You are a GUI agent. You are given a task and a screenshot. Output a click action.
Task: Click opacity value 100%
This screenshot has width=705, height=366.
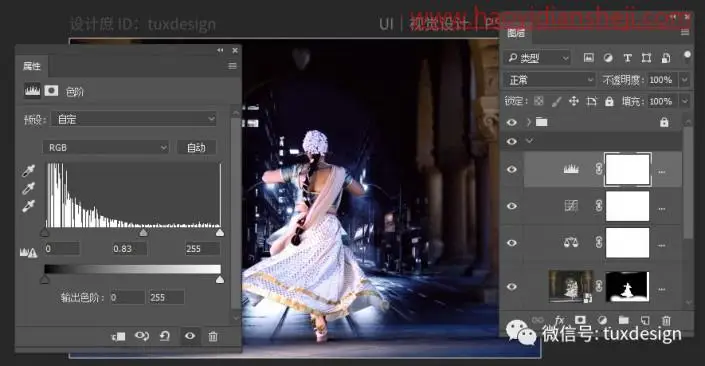coord(660,80)
